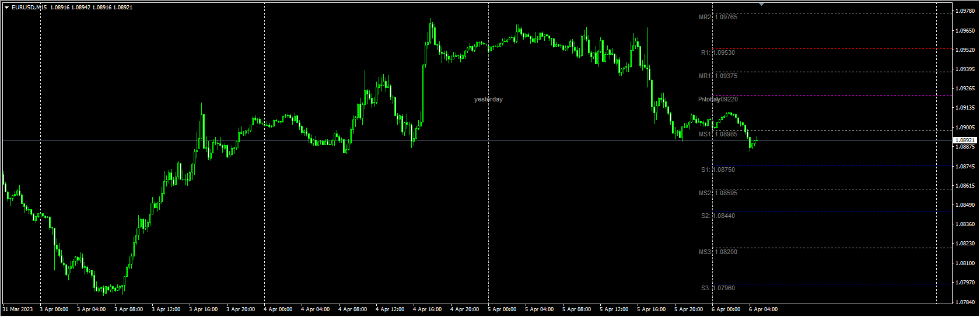Click the MR2: 1.09765 pivot label

click(x=718, y=17)
